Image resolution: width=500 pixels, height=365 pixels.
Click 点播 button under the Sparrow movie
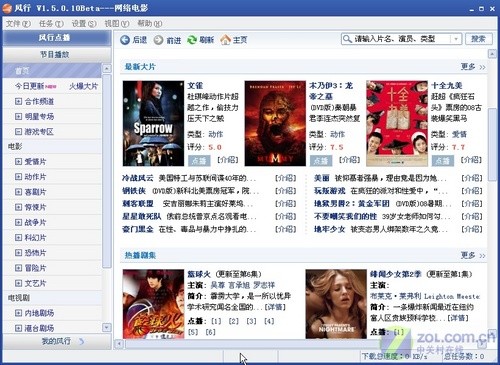pyautogui.click(x=199, y=161)
